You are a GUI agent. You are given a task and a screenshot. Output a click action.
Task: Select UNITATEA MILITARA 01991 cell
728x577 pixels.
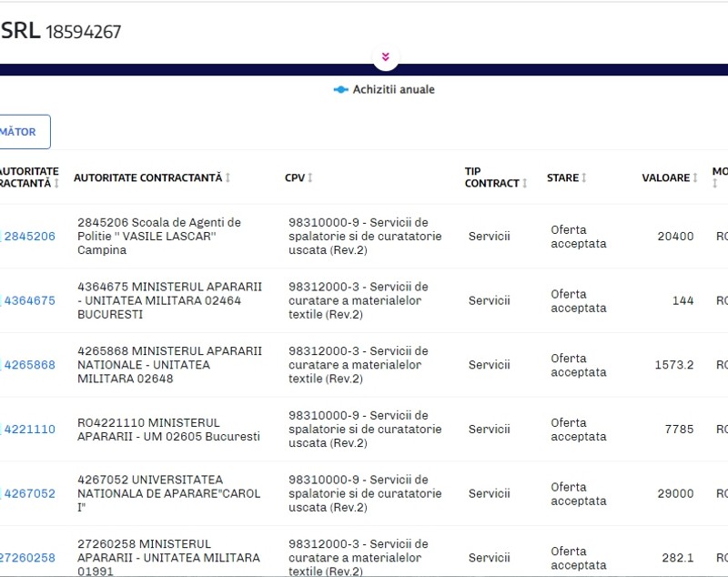point(168,558)
